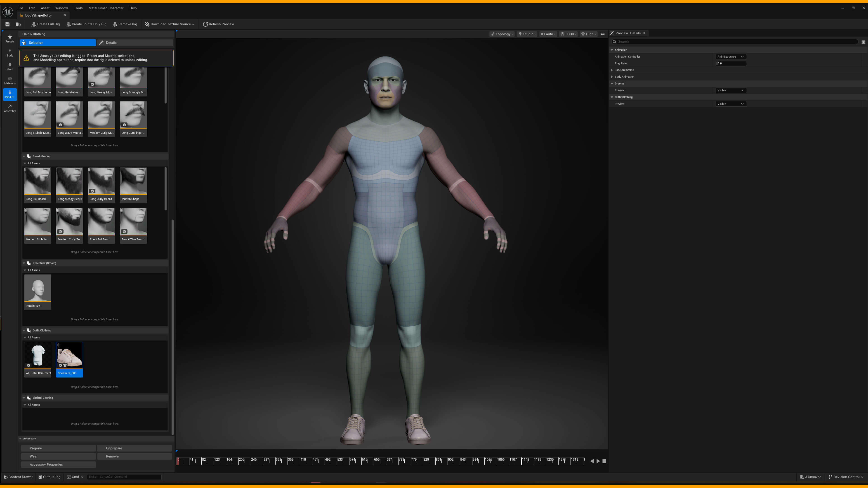The image size is (868, 488).
Task: Collapse the Grooms section
Action: coord(612,84)
